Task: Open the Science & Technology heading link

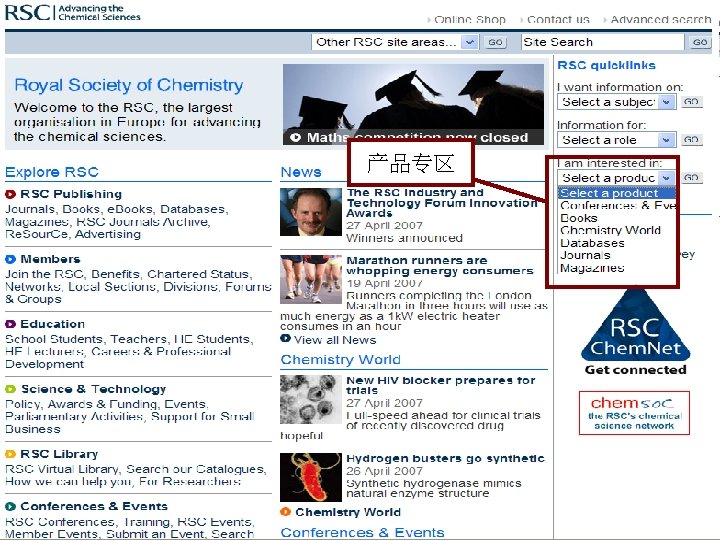Action: click(93, 389)
